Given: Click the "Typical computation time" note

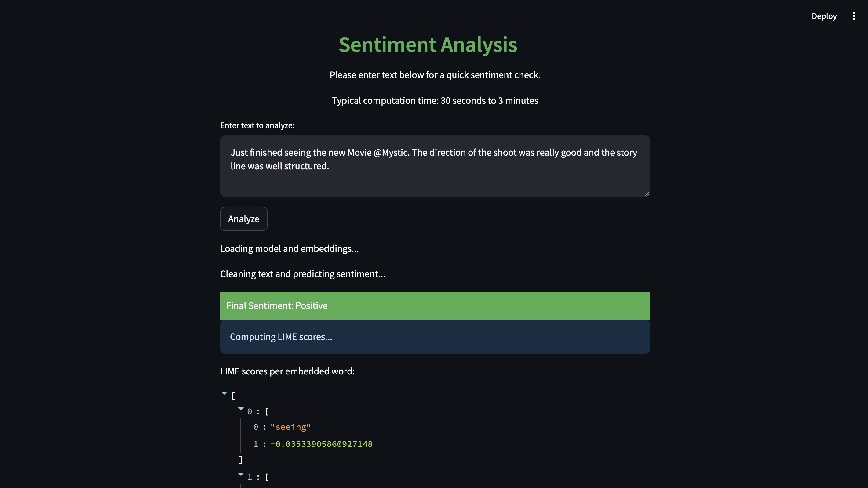Looking at the screenshot, I should pyautogui.click(x=435, y=100).
